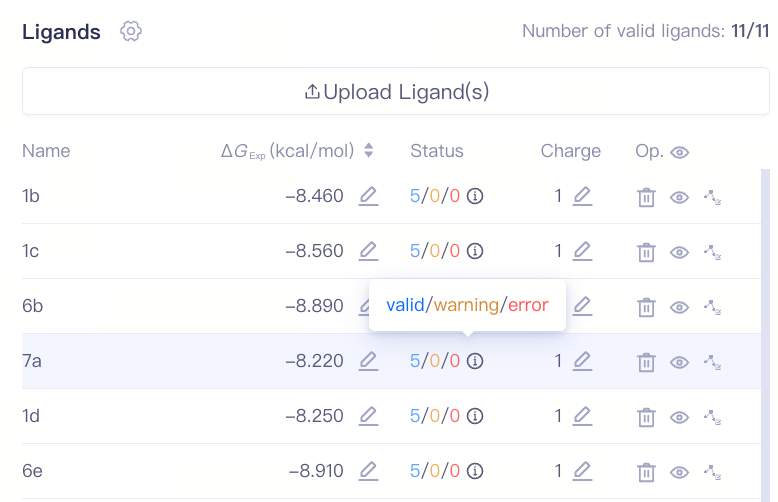
Task: Edit charge for ligand 7a
Action: point(582,361)
